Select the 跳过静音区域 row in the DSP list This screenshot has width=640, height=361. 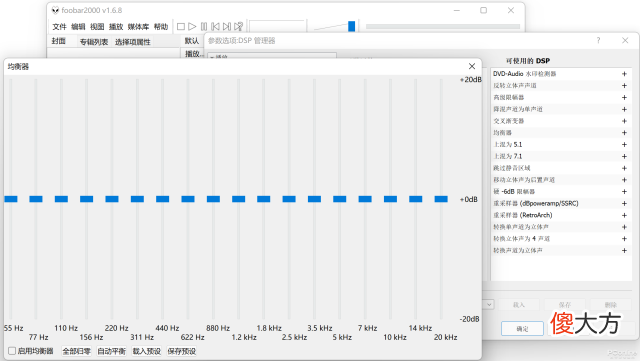[x=561, y=168]
